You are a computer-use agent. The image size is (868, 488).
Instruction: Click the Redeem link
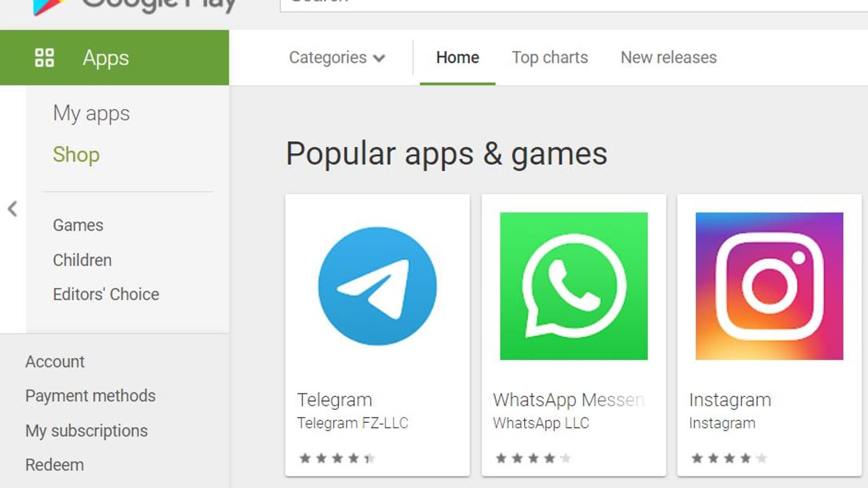54,465
